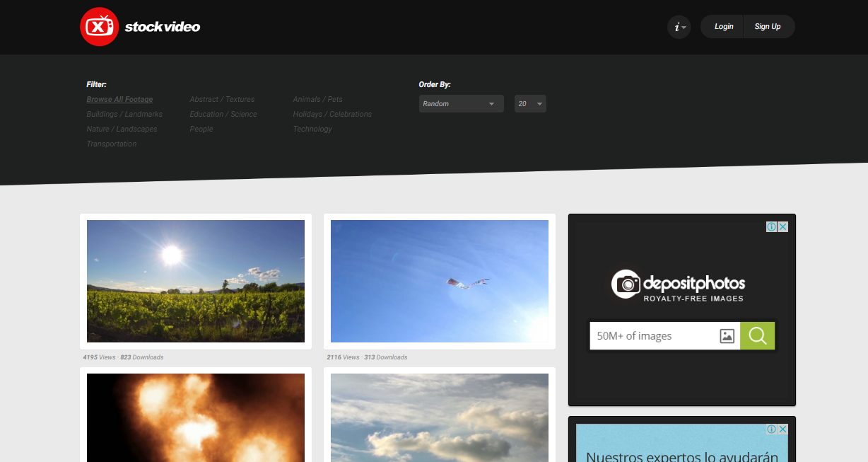
Task: Click the Login button
Action: point(724,27)
